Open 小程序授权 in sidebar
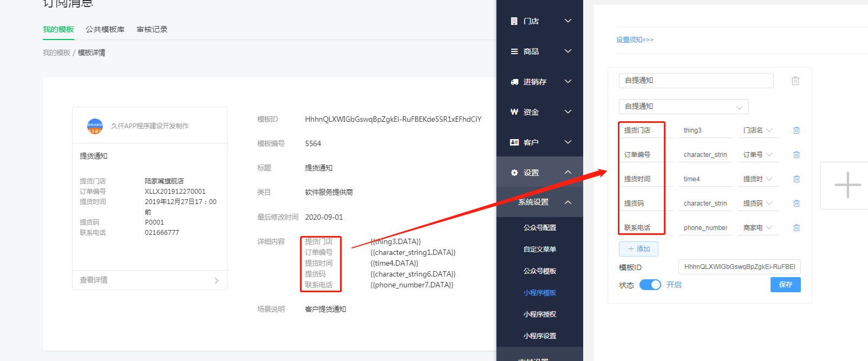This screenshot has height=361, width=868. (540, 314)
